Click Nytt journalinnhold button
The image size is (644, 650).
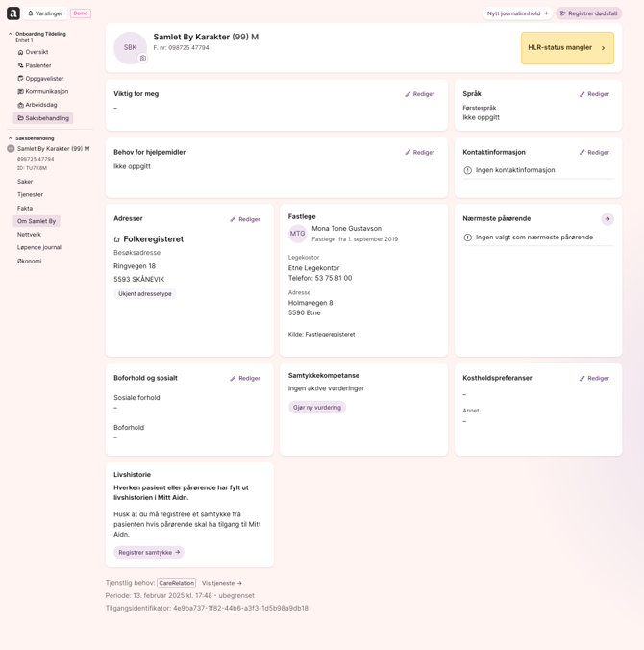tap(517, 13)
